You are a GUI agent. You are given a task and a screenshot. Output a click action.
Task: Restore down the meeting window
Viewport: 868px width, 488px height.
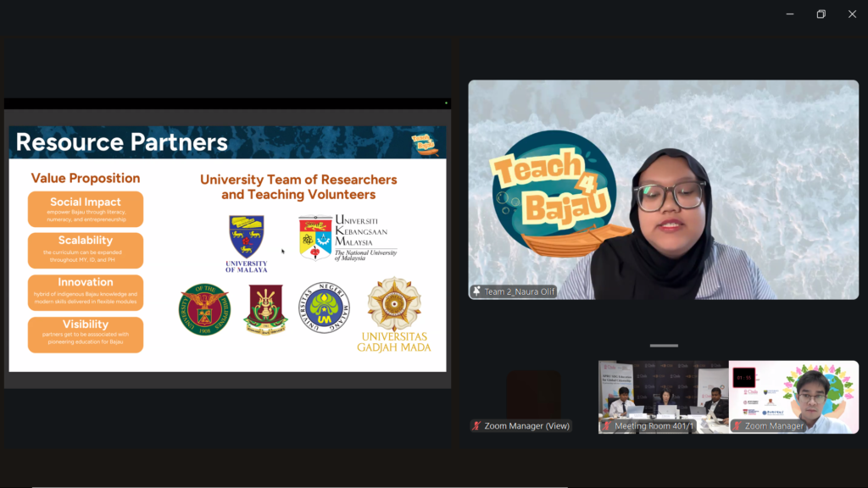[x=821, y=14]
